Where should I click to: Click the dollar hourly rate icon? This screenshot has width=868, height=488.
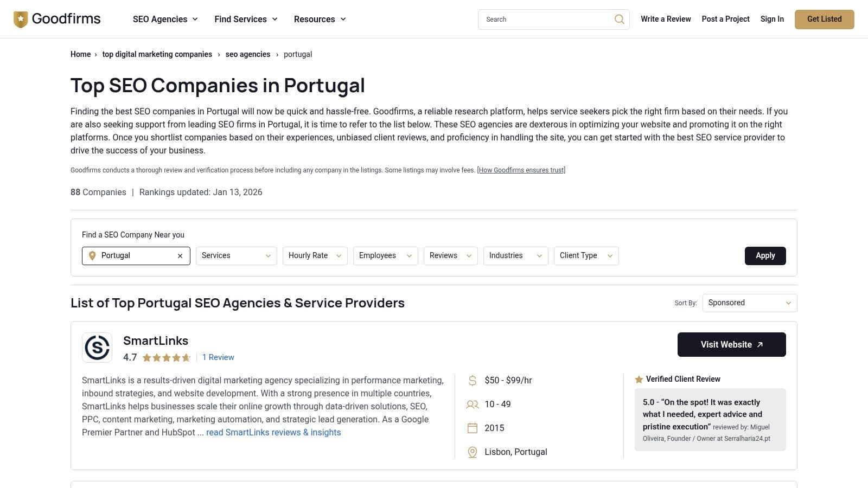point(473,381)
